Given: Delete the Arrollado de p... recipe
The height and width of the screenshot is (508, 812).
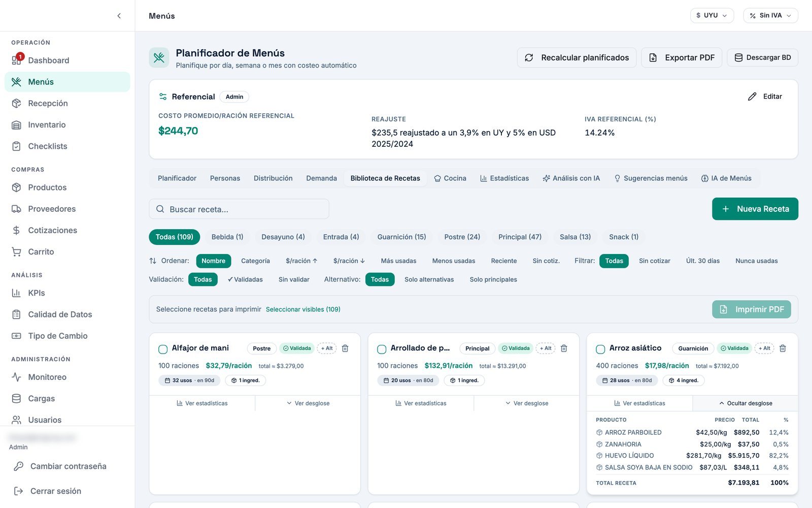Looking at the screenshot, I should 564,348.
